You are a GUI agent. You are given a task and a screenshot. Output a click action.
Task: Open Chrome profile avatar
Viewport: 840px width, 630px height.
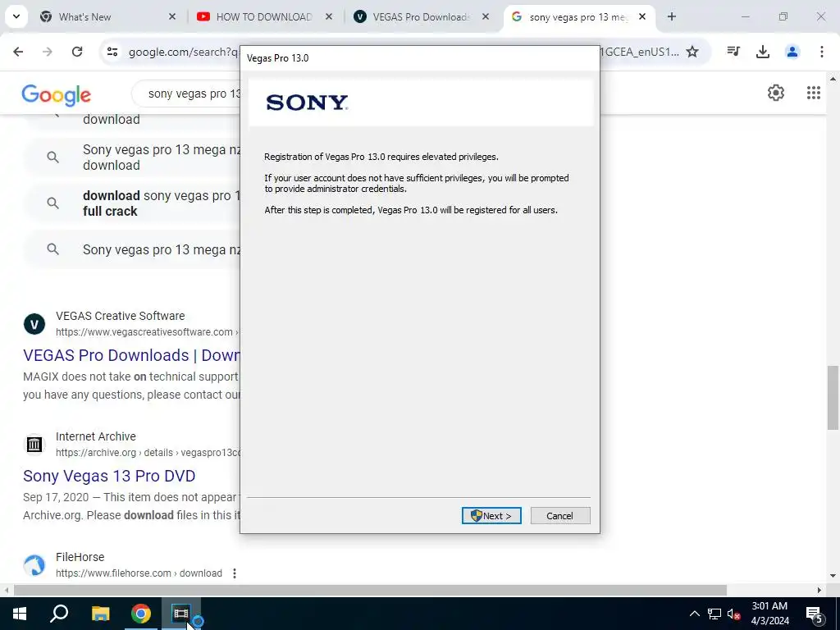(x=792, y=52)
